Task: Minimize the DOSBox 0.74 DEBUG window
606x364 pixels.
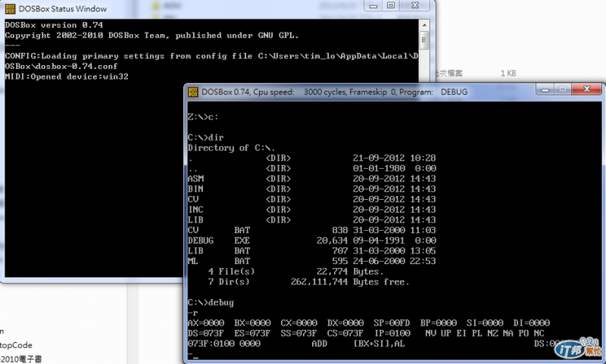Action: point(545,89)
